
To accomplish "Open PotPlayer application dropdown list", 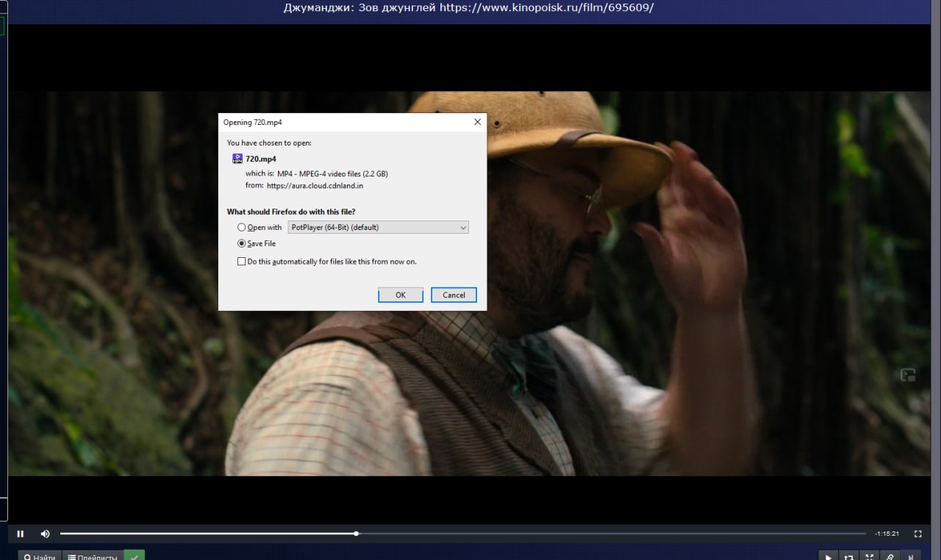I will click(379, 228).
